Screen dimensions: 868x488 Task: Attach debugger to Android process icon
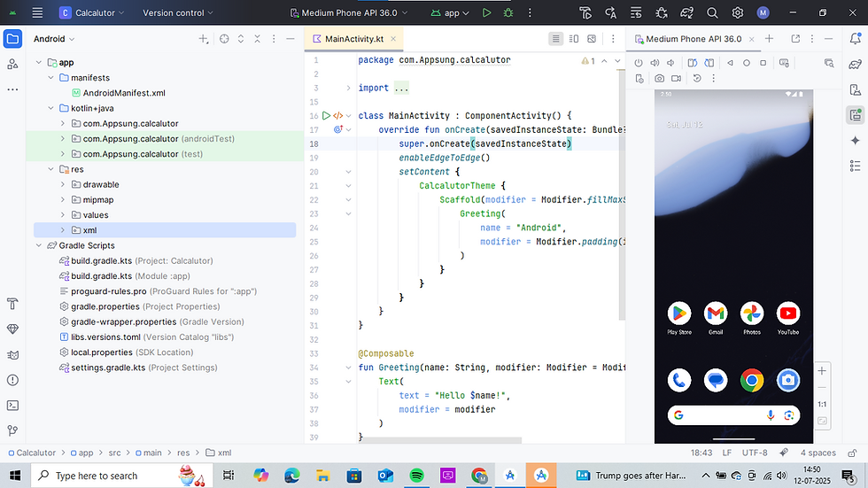coord(662,12)
